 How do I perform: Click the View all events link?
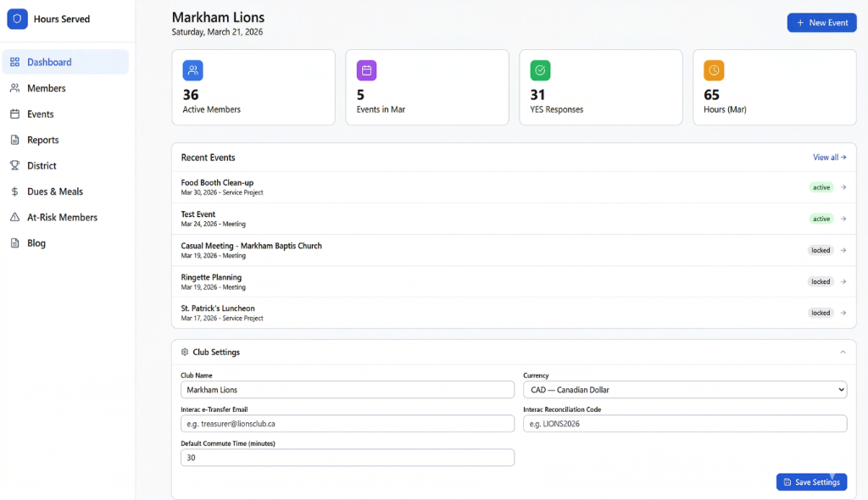(x=829, y=158)
